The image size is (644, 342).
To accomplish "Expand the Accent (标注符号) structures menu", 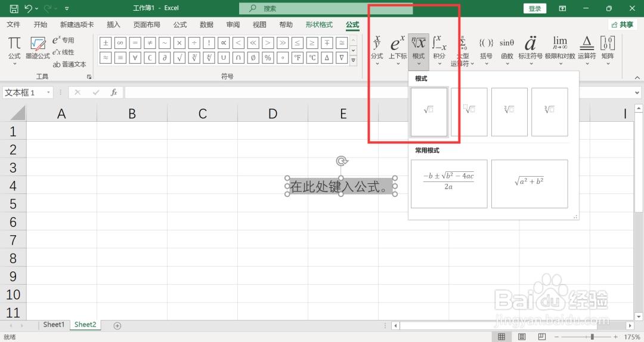I will [530, 51].
